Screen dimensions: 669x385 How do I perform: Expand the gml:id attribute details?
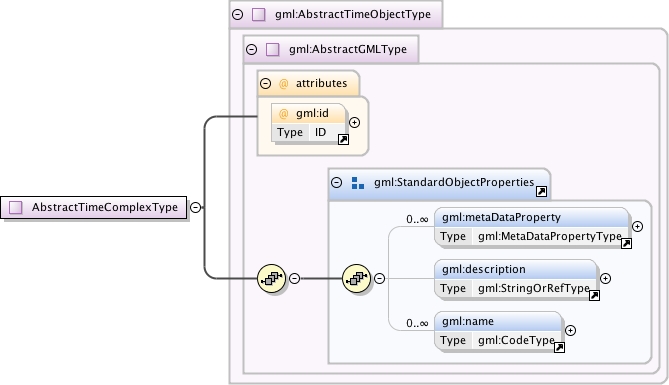[x=354, y=122]
